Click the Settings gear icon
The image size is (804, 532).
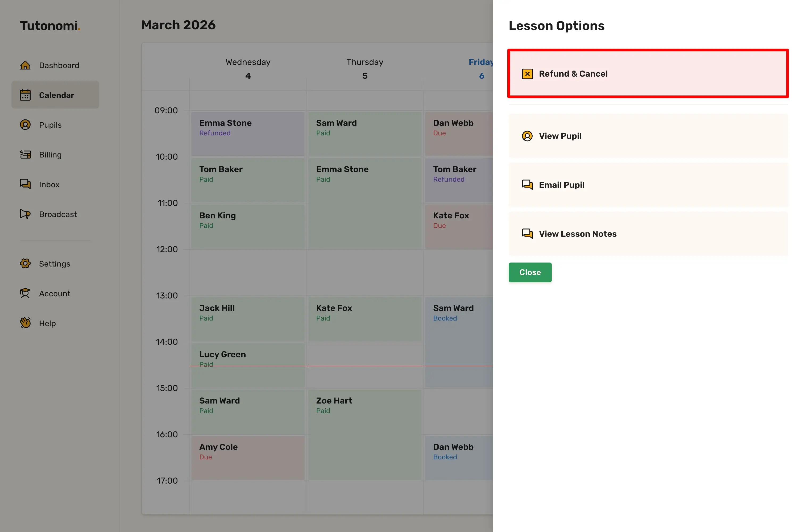pyautogui.click(x=25, y=264)
